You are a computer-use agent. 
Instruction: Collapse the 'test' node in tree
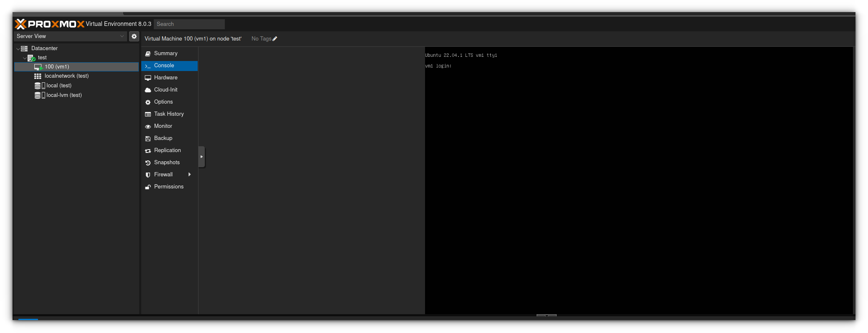point(25,58)
